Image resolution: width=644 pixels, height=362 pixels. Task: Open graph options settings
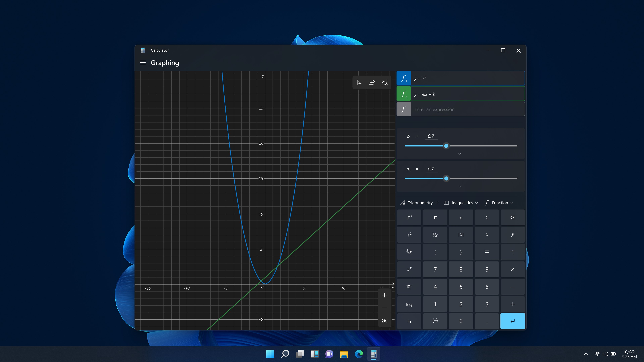tap(385, 82)
